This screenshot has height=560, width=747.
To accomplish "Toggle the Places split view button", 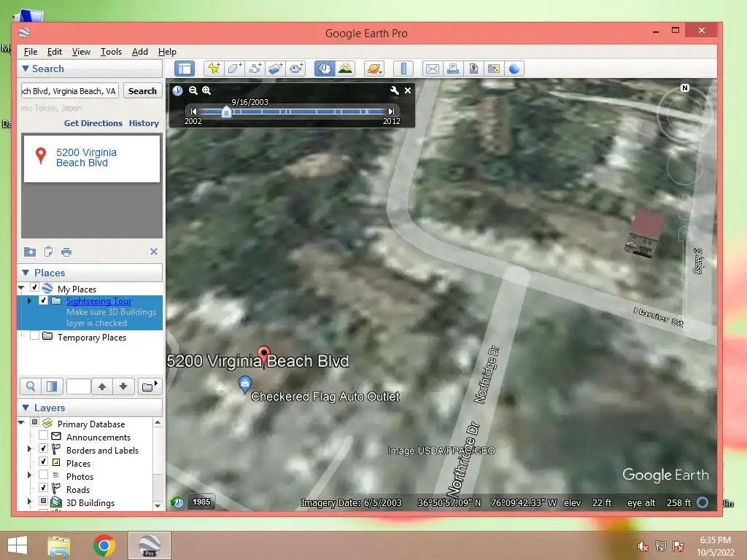I will coord(52,386).
